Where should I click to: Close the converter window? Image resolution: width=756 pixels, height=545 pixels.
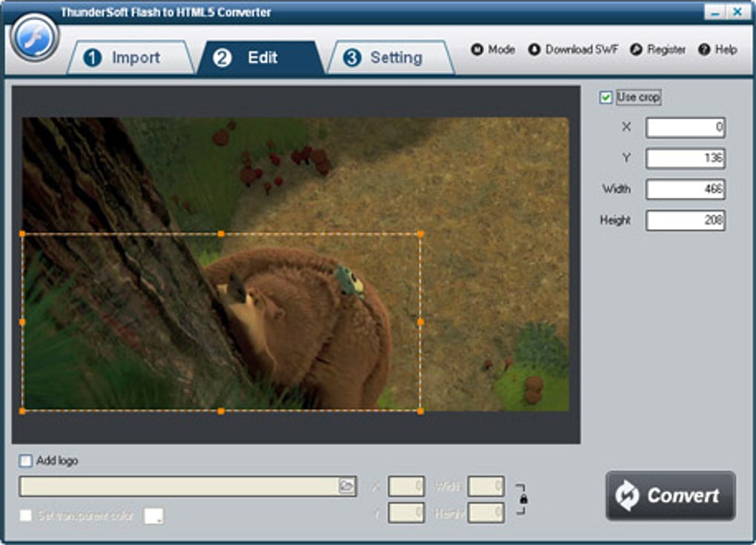point(737,12)
